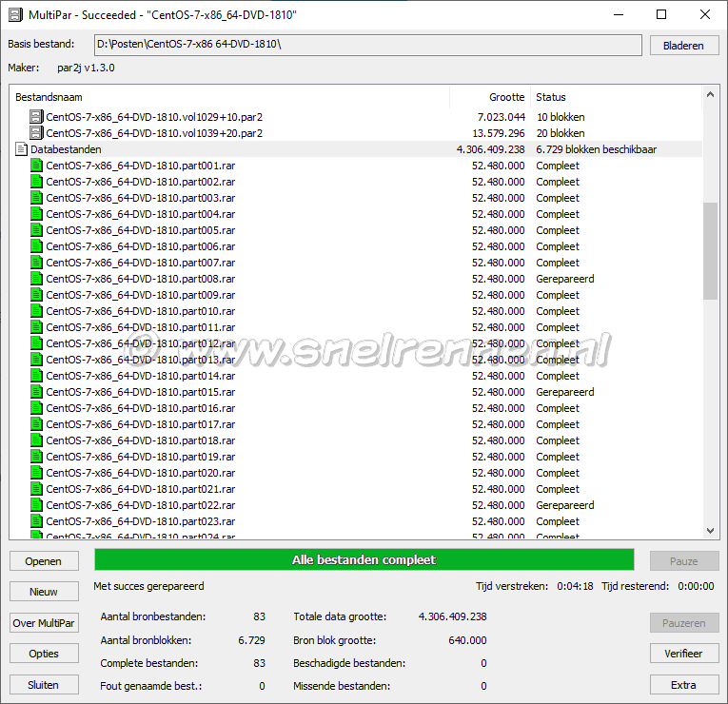
Task: Click the '10 blokken' status text
Action: tap(561, 117)
